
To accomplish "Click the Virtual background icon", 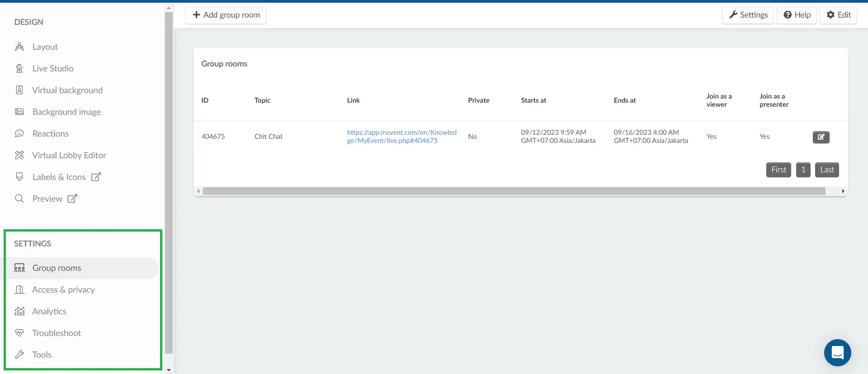I will 19,90.
